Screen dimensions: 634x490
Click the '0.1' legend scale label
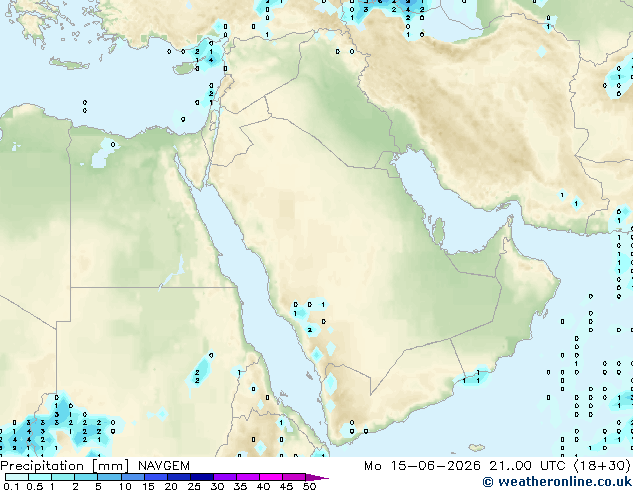pyautogui.click(x=11, y=486)
